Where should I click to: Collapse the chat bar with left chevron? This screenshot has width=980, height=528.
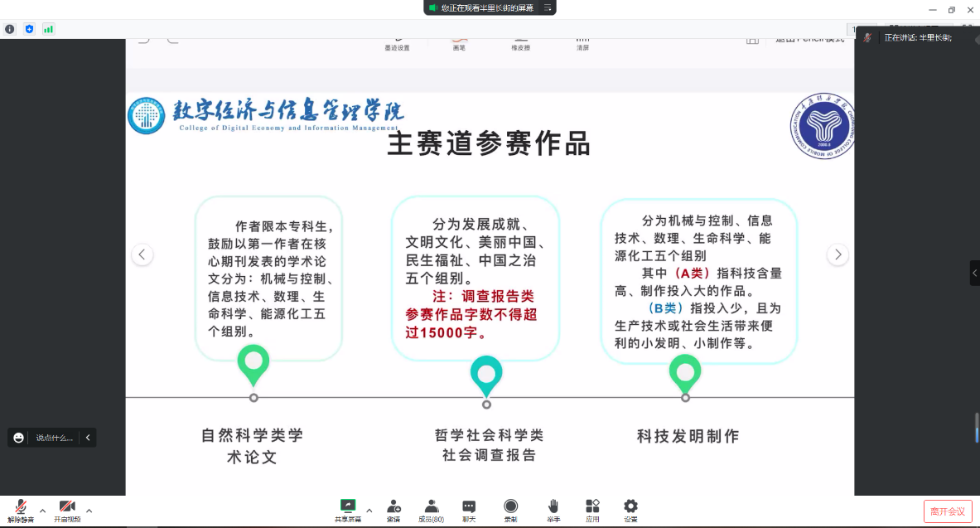88,438
